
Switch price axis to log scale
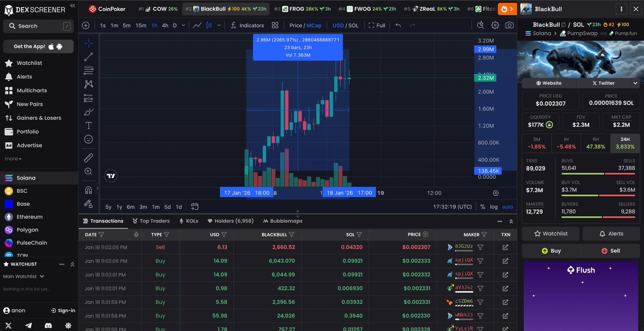pos(494,207)
